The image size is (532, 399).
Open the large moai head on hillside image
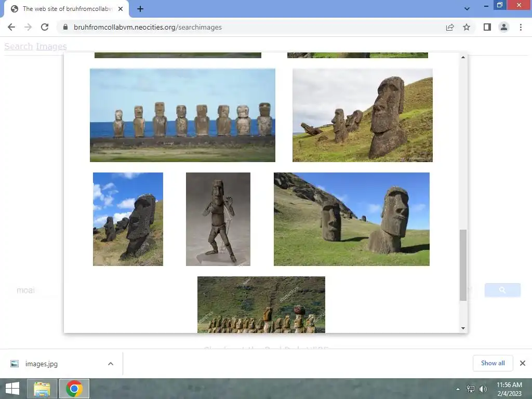pyautogui.click(x=362, y=115)
